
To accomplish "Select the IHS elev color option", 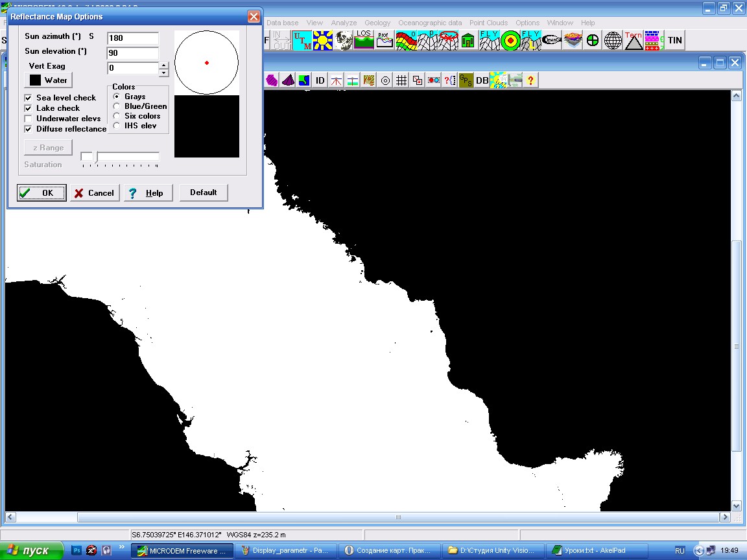I will (x=116, y=126).
